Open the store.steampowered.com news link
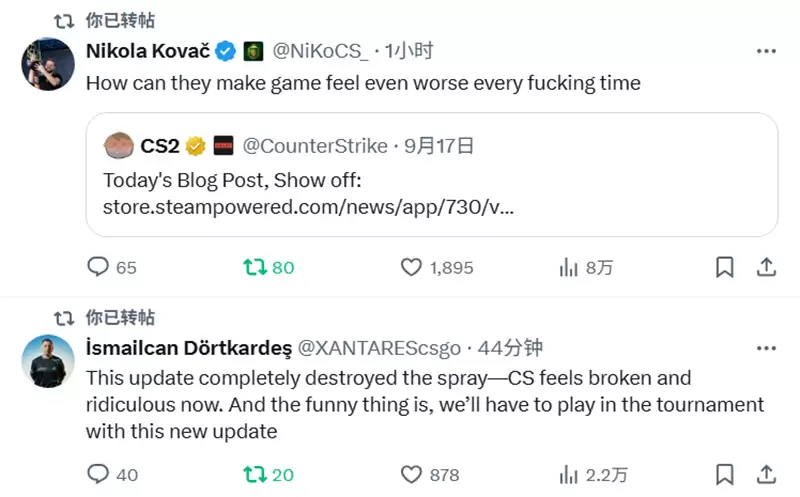 308,208
